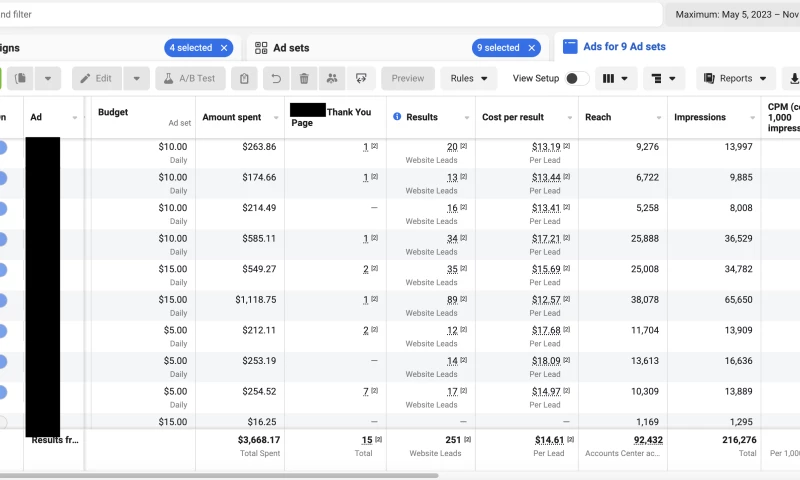Click the horizontal scrollbar at the bottom
This screenshot has height=480, width=800.
(x=219, y=475)
